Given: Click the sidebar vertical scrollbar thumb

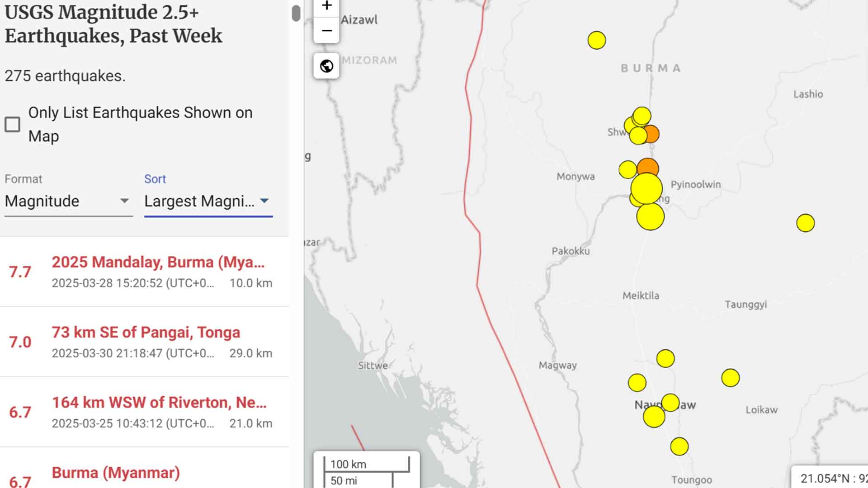Looking at the screenshot, I should click(x=296, y=13).
